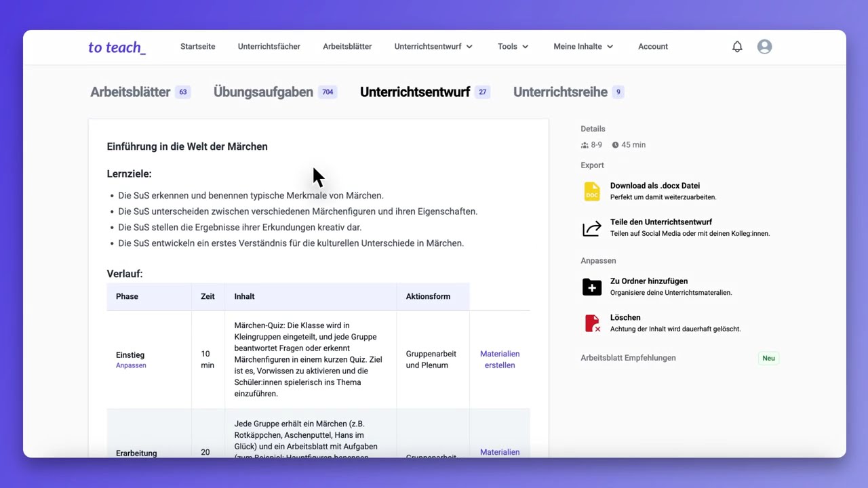The image size is (868, 488).
Task: Click the title Einführung in die Welt der Märchen
Action: coord(187,146)
